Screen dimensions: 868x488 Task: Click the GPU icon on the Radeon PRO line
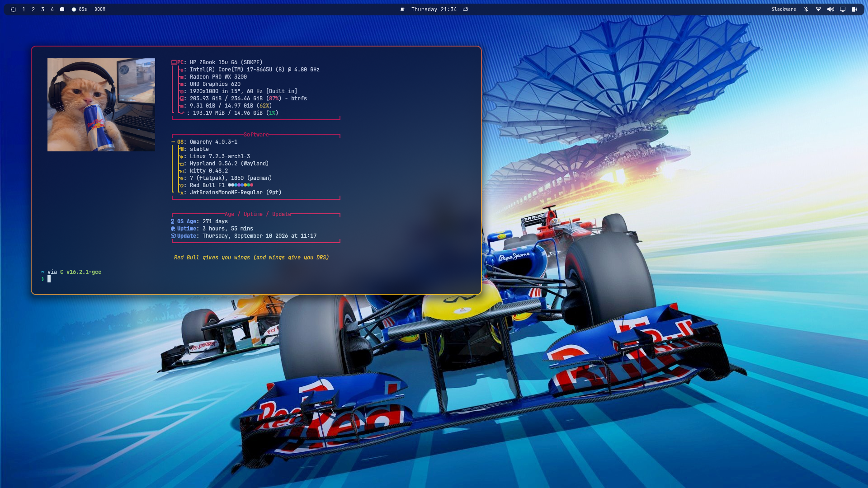point(182,77)
